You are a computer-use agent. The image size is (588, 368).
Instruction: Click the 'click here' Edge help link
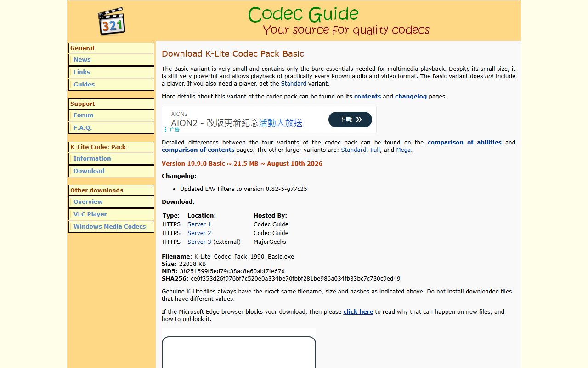tap(358, 312)
